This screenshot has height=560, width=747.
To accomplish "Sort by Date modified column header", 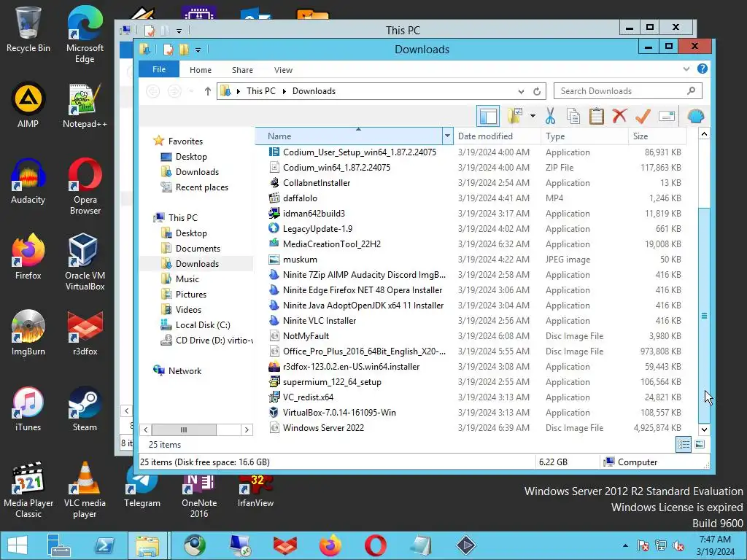I will 497,136.
